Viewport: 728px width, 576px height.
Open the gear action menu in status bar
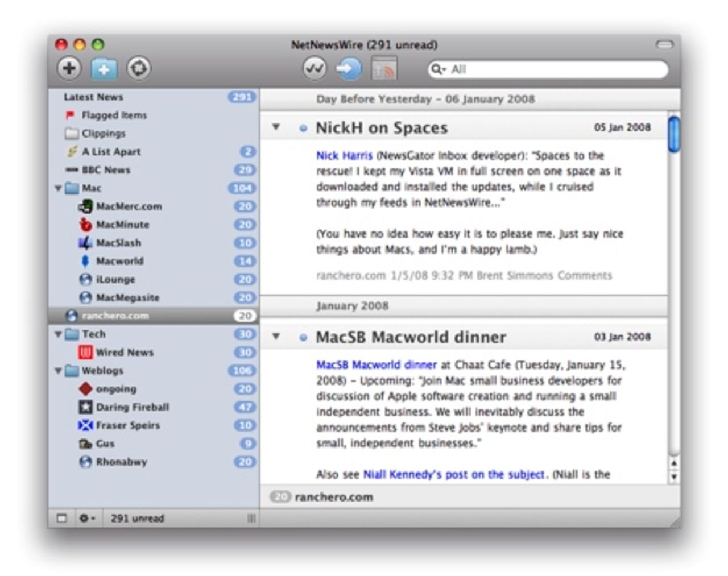(x=86, y=518)
